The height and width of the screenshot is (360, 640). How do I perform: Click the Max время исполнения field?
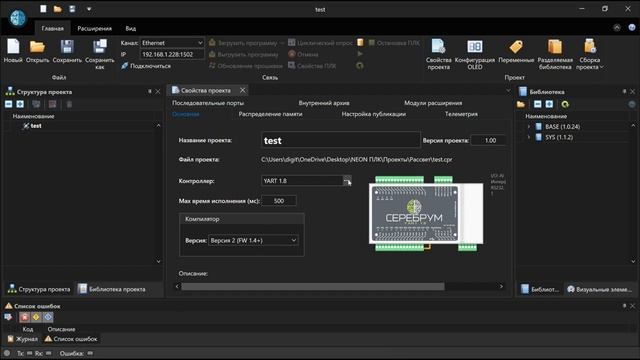tap(279, 201)
